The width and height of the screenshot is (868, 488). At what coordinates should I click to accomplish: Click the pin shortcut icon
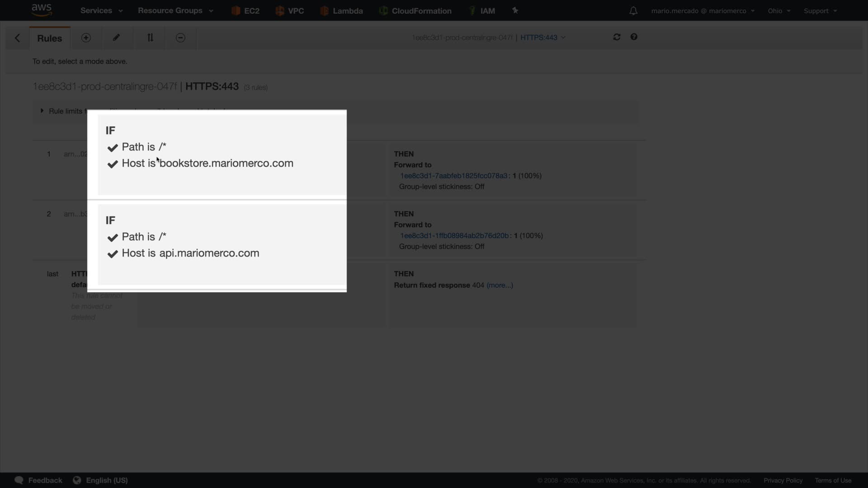coord(515,10)
